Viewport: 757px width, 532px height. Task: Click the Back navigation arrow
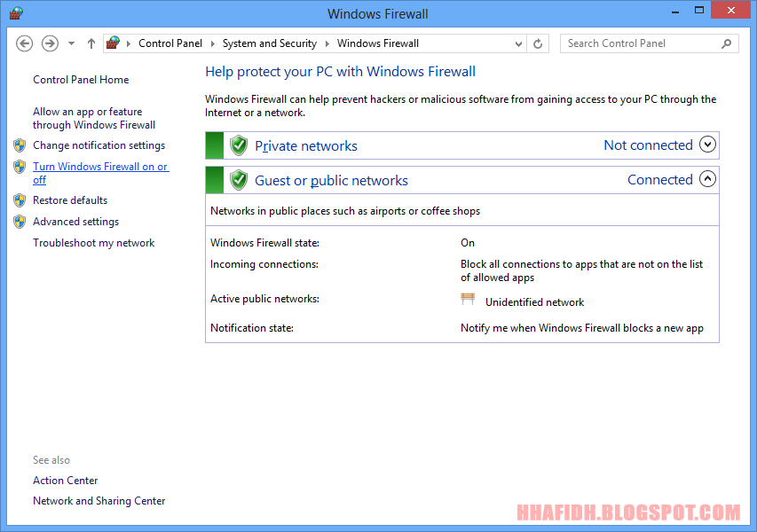[x=25, y=43]
